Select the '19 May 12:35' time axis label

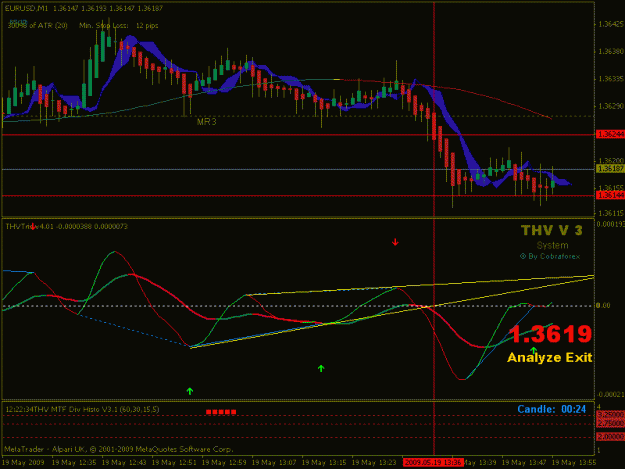(x=74, y=463)
